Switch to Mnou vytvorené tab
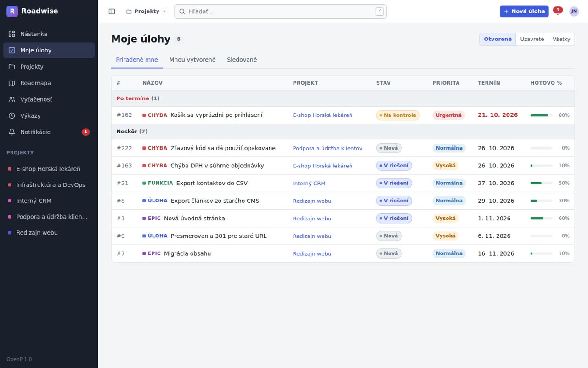The height and width of the screenshot is (368, 588). [x=192, y=60]
